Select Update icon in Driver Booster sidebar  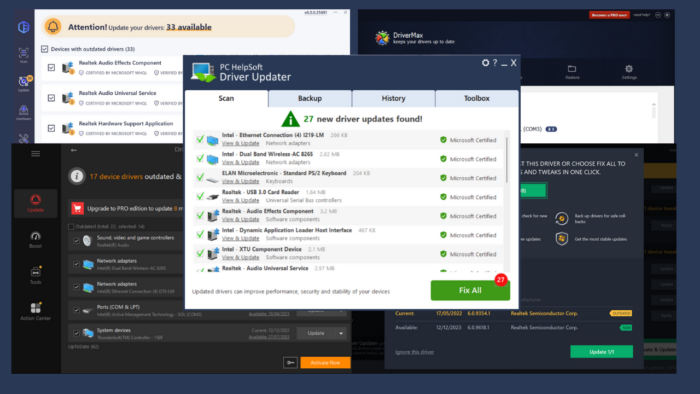pos(35,203)
